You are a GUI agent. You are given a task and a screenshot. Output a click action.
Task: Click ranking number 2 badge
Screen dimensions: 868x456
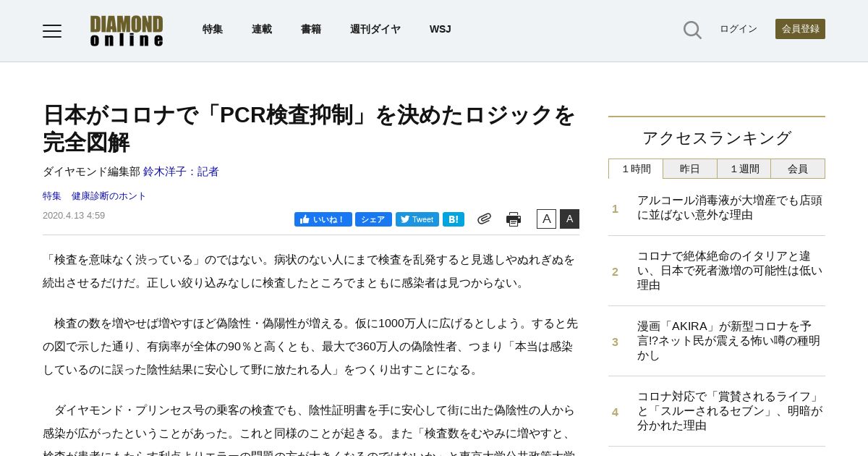(x=615, y=272)
